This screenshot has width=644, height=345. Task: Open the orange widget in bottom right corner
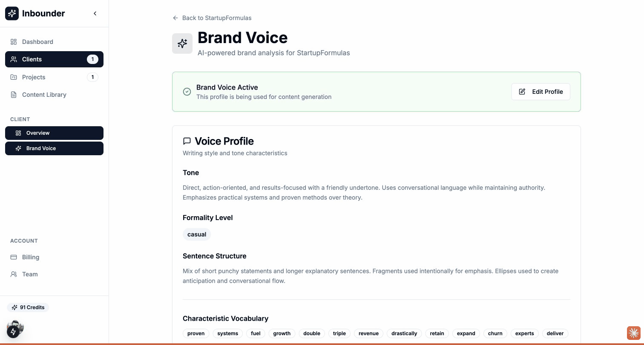click(x=633, y=333)
